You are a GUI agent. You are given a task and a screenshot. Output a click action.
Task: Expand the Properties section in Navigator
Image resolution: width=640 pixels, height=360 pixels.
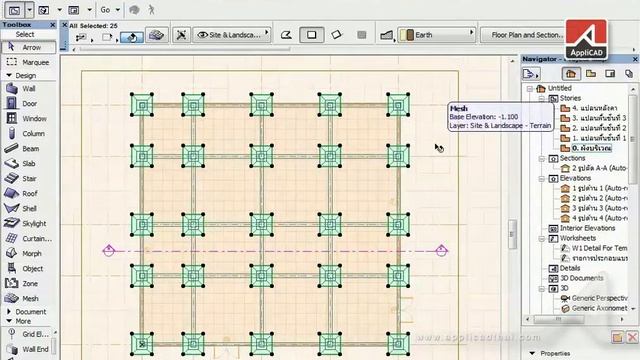pyautogui.click(x=532, y=353)
